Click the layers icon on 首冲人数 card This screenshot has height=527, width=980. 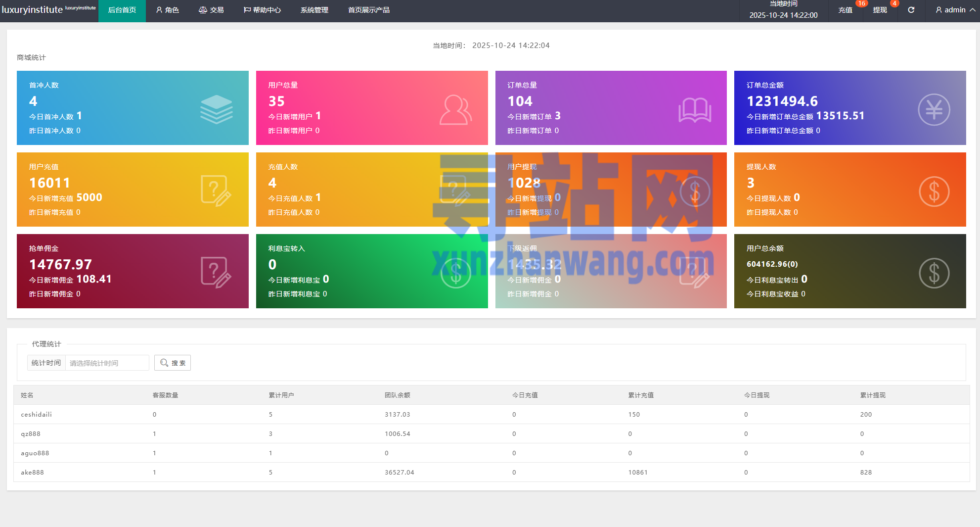point(216,109)
